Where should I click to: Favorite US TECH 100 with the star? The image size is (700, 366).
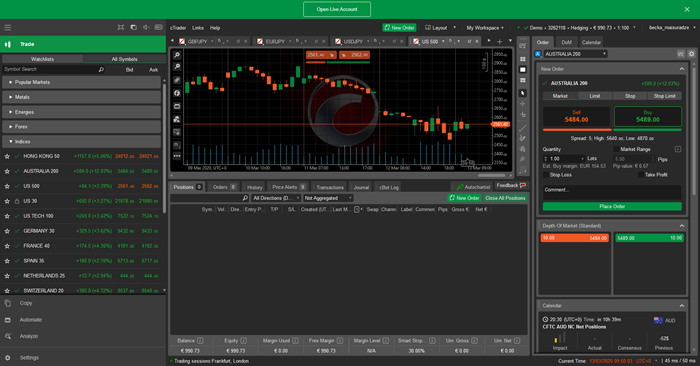(x=7, y=216)
